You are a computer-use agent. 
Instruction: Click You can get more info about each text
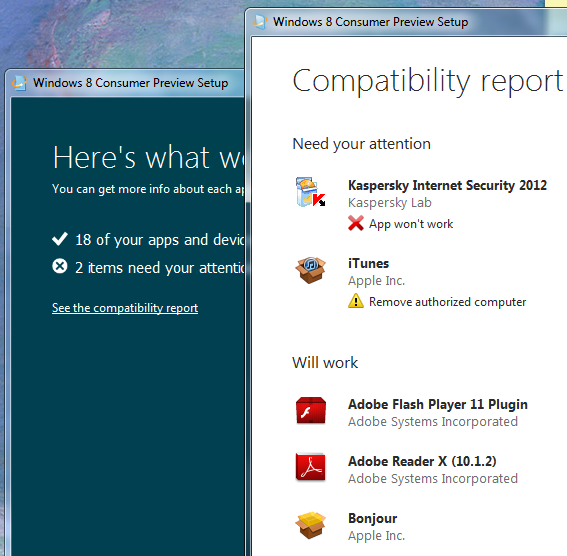point(148,189)
